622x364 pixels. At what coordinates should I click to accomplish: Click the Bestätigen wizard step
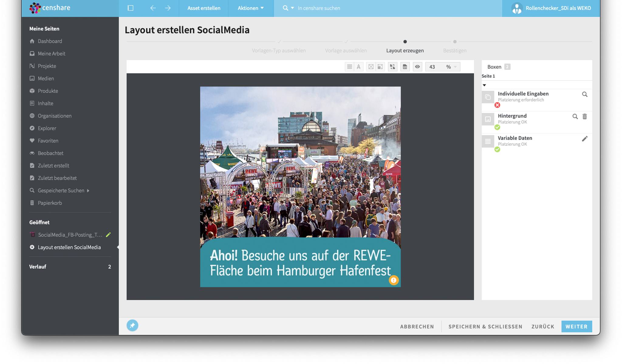[455, 50]
